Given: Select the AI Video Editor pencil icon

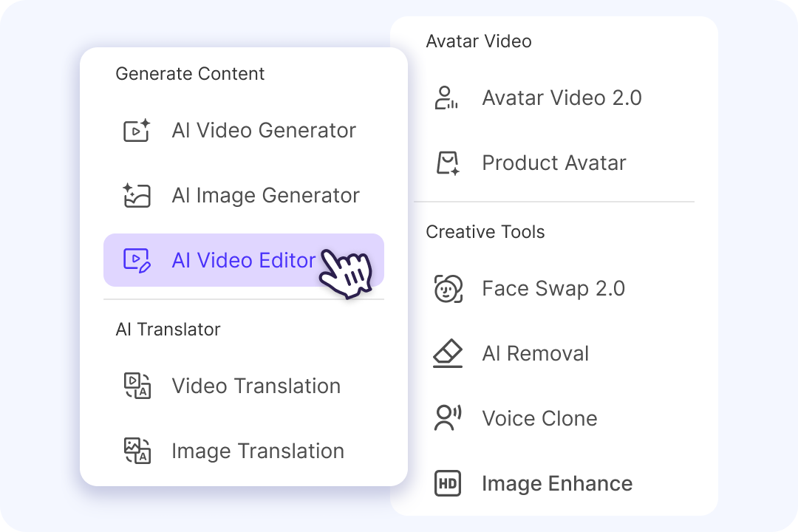Looking at the screenshot, I should tap(137, 260).
